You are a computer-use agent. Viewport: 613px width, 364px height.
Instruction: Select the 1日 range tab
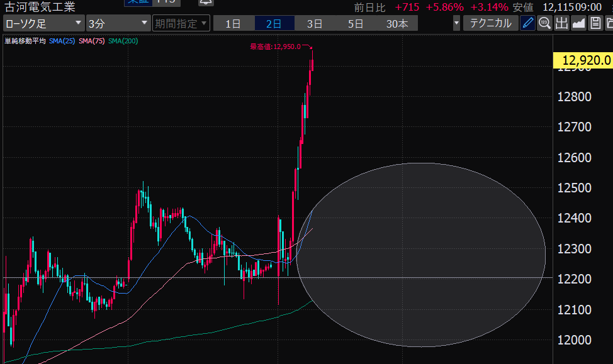233,24
